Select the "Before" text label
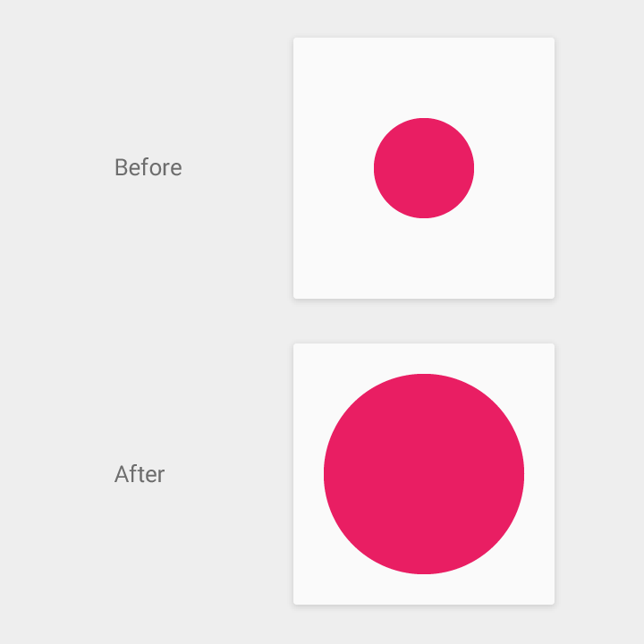Screen dimensions: 644x644 click(148, 167)
